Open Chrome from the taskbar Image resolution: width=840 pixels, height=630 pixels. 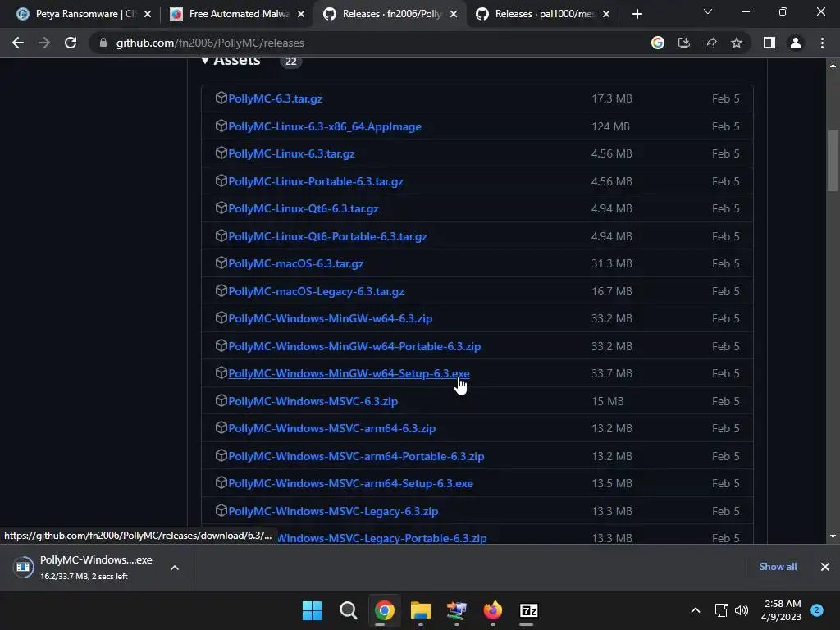(x=384, y=610)
